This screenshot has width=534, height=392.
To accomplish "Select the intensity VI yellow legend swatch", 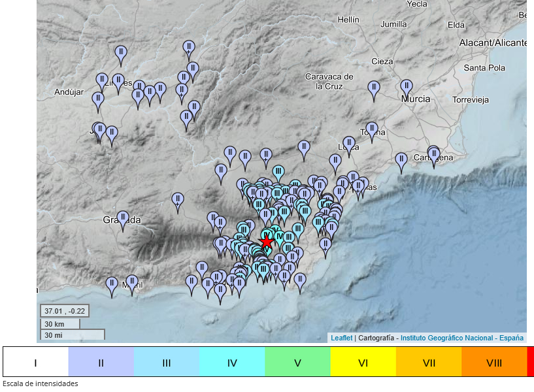I will click(x=363, y=362).
